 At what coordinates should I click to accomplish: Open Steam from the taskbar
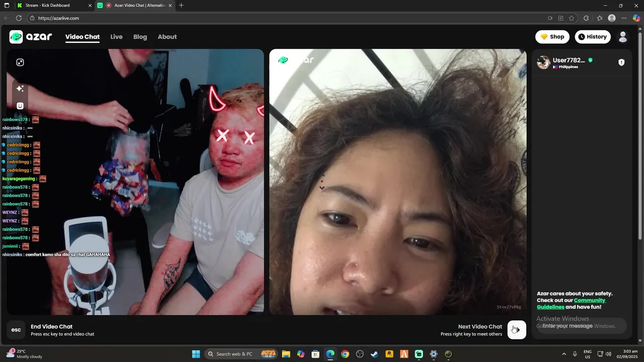(374, 354)
